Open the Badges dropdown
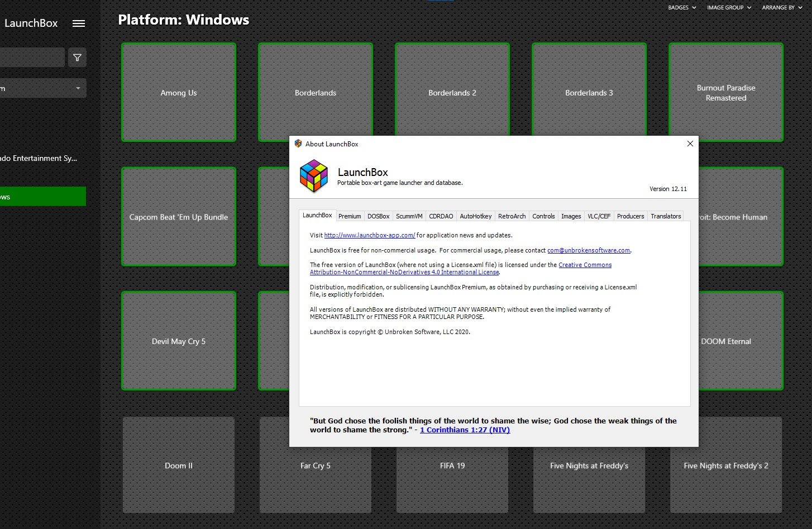 coord(682,8)
